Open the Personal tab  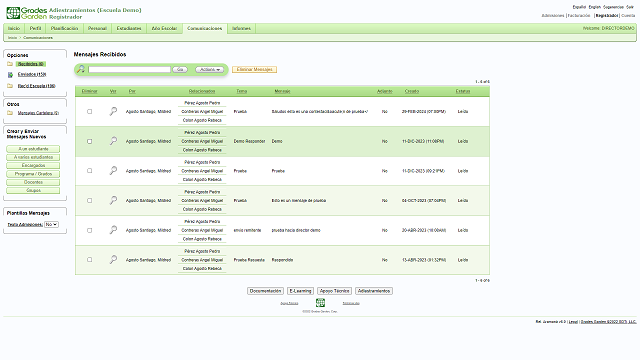(x=97, y=28)
